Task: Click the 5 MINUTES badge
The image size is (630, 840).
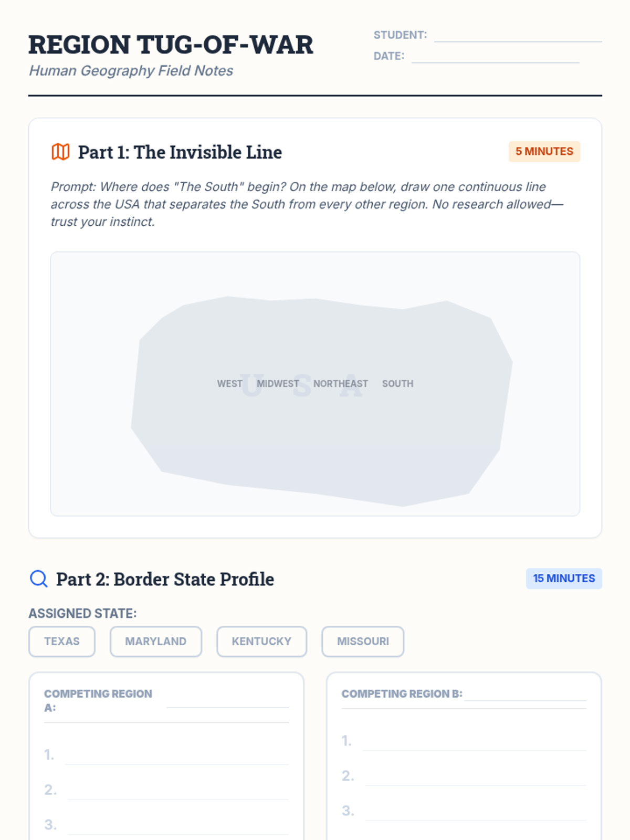Action: 544,151
